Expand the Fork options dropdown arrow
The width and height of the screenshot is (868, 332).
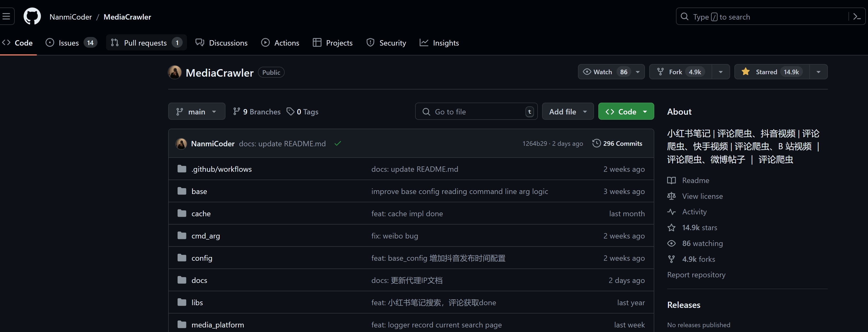[x=720, y=72]
